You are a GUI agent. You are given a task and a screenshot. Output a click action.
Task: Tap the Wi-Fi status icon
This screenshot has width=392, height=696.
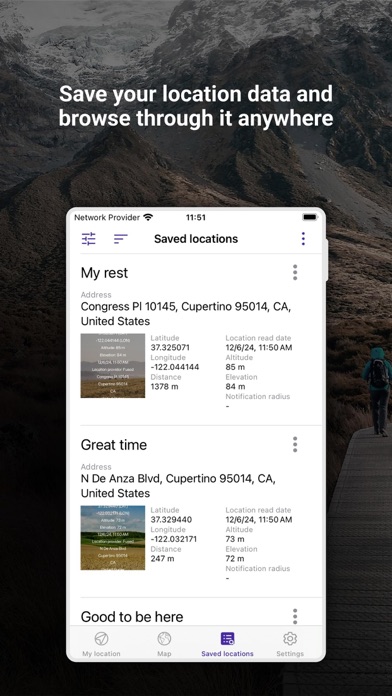[148, 218]
